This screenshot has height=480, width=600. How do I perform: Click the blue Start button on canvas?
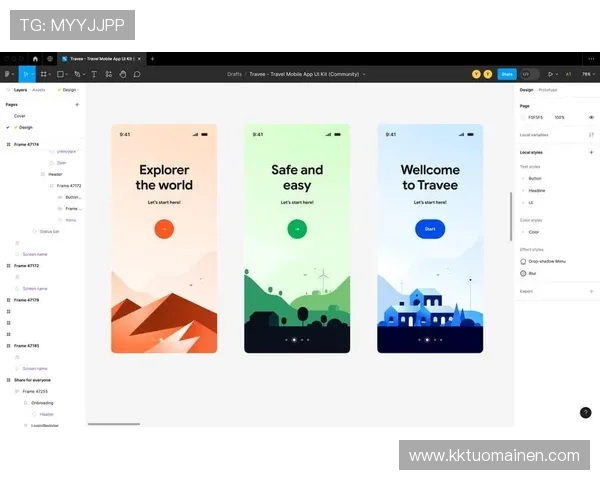(430, 229)
